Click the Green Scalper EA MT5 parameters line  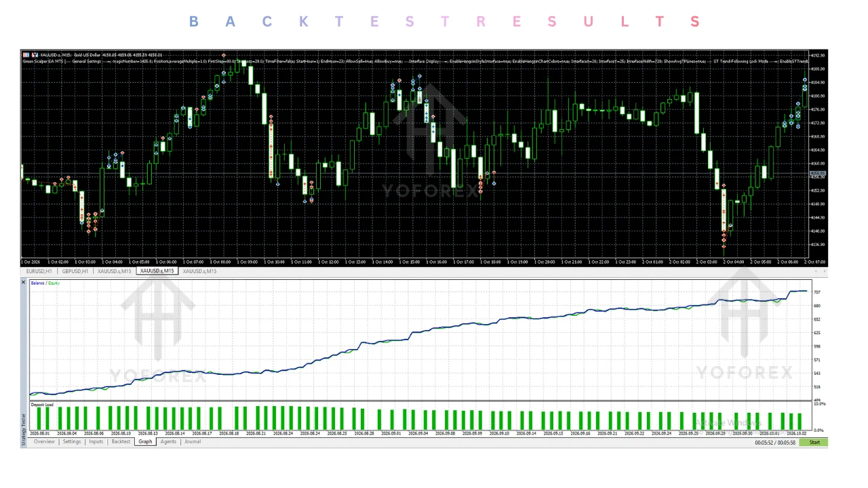pos(415,61)
